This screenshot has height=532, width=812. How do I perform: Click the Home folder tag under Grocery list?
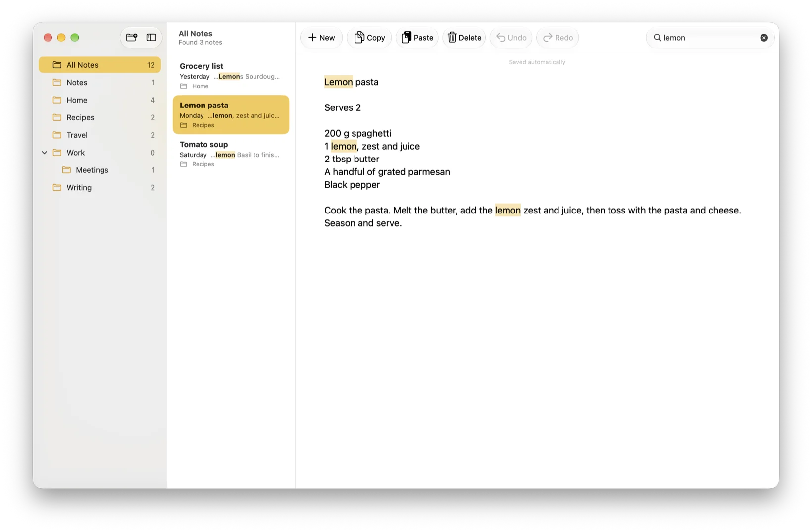tap(195, 86)
